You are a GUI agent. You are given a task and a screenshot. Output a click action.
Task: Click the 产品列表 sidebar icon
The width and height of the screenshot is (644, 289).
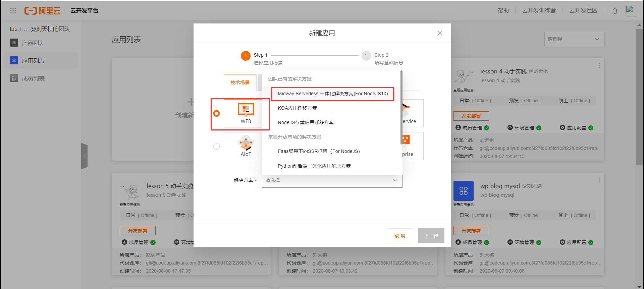14,43
